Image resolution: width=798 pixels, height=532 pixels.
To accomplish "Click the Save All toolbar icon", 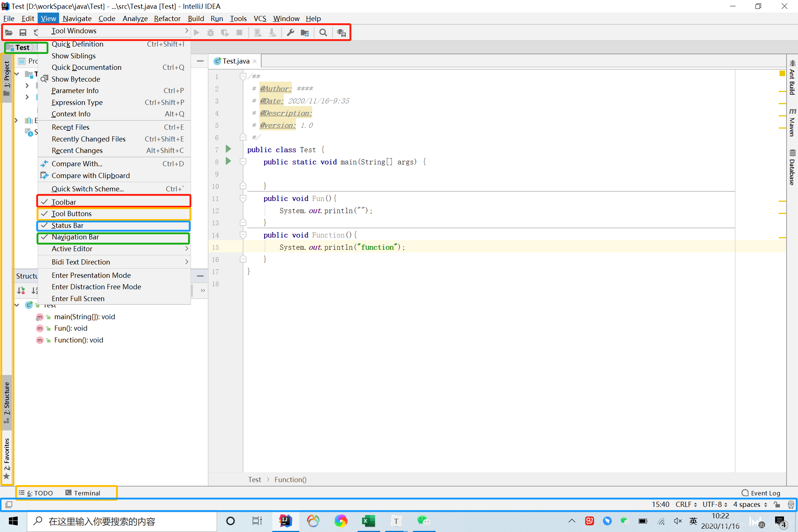I will (23, 33).
